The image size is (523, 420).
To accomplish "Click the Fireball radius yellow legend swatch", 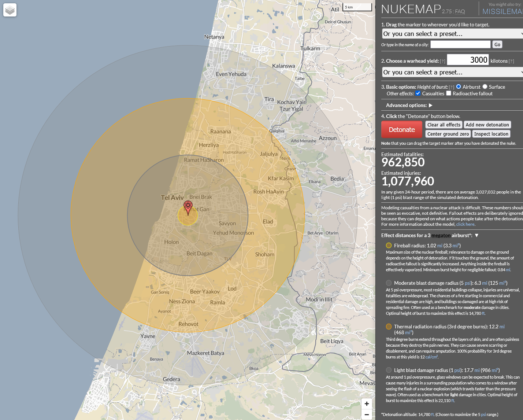I will coord(389,246).
